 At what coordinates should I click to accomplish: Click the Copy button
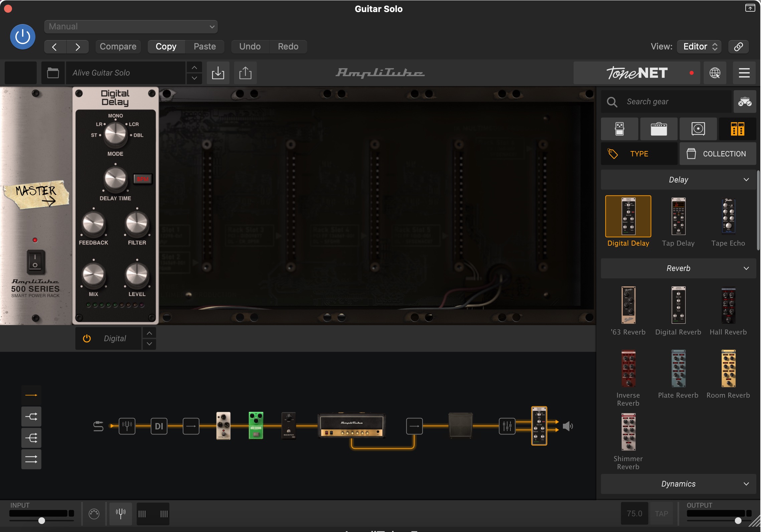click(x=166, y=47)
